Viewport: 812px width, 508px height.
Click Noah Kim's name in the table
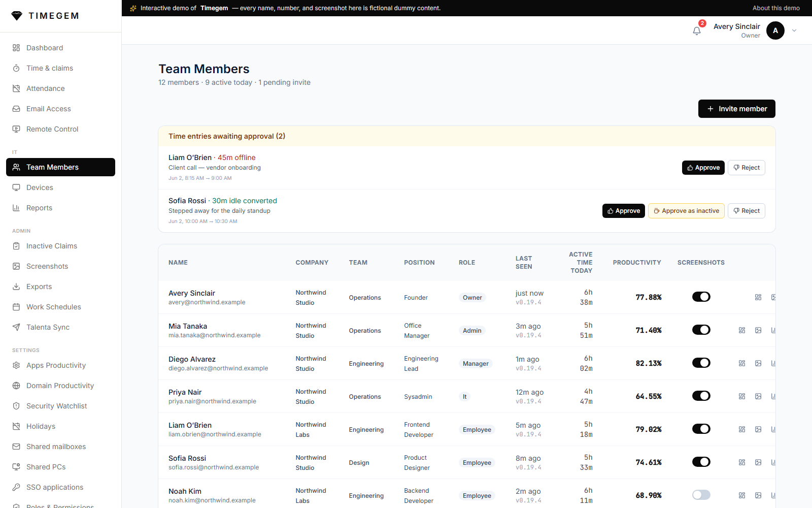pyautogui.click(x=185, y=491)
